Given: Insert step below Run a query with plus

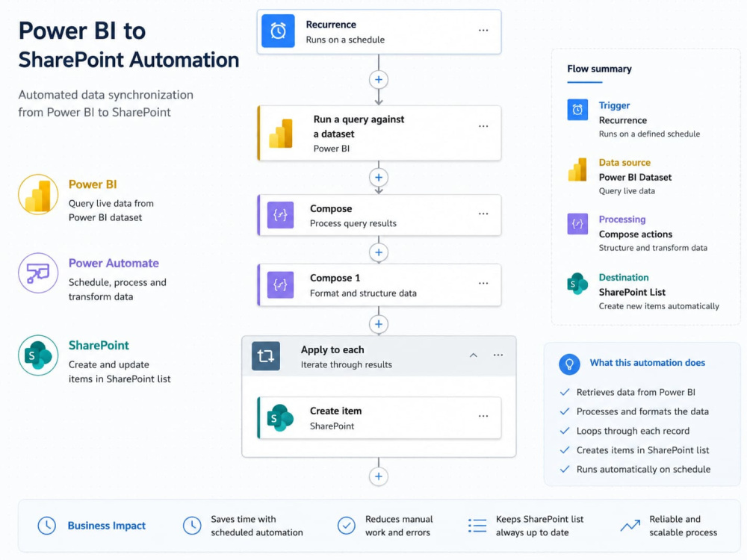Looking at the screenshot, I should 379,178.
